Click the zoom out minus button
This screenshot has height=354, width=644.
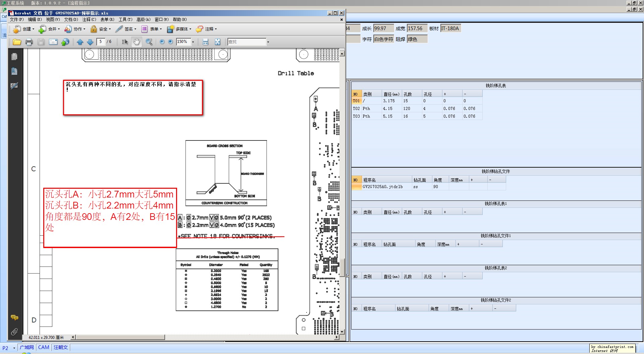point(162,42)
